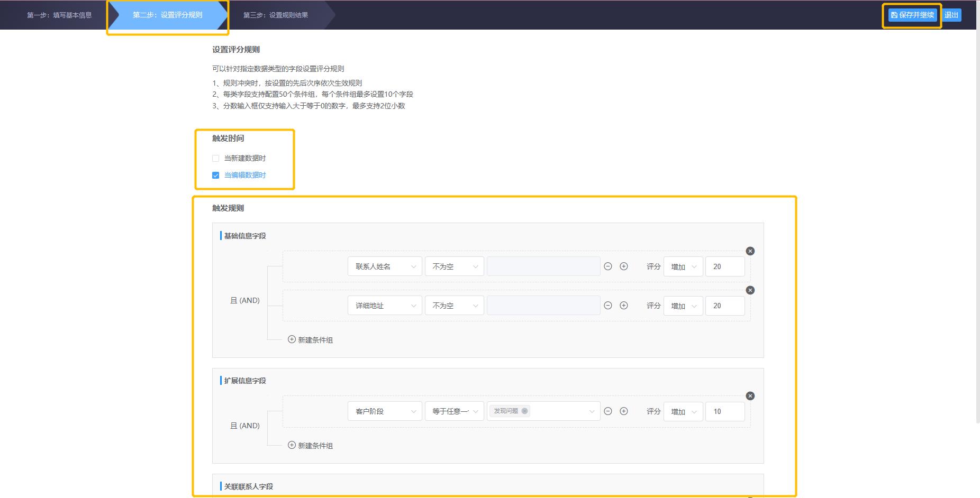Delete the 联系人姓名 condition group

coord(750,251)
